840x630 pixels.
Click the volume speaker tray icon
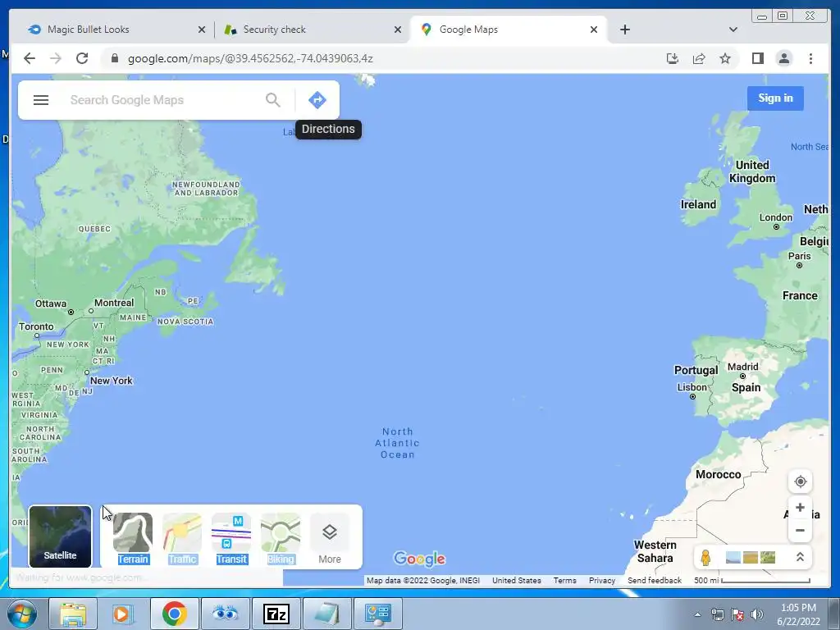(756, 614)
